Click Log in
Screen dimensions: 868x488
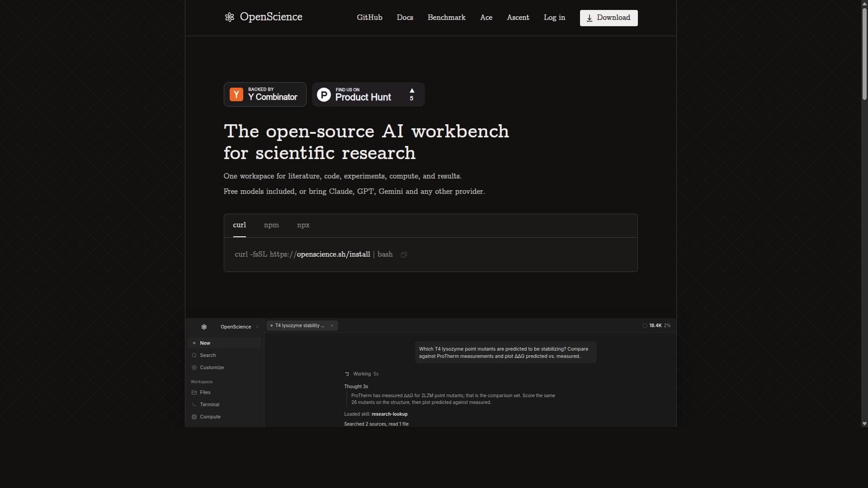tap(554, 18)
